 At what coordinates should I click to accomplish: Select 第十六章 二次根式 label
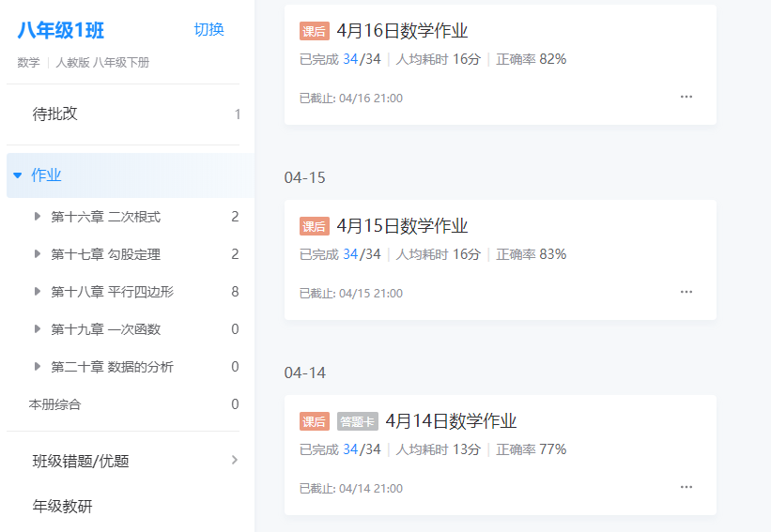tap(106, 217)
